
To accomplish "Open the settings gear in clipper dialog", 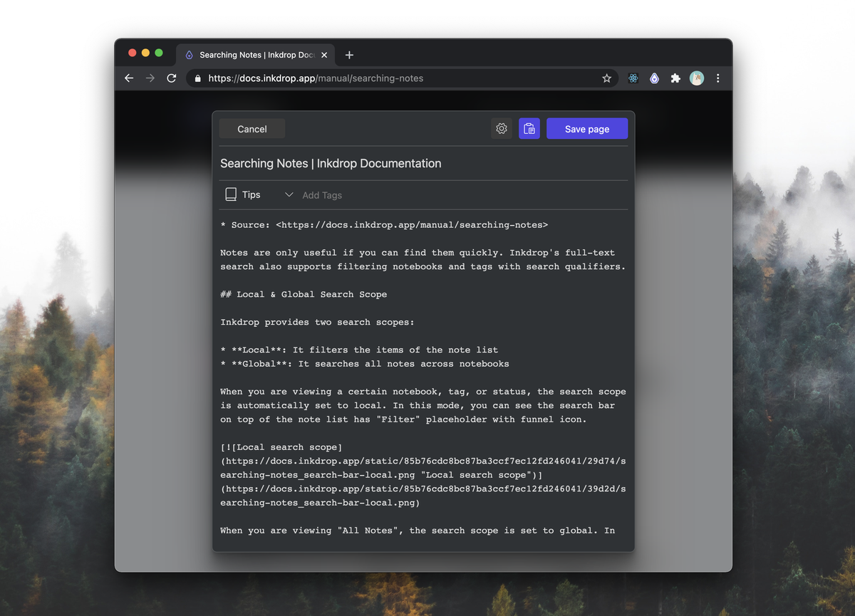I will [x=502, y=129].
